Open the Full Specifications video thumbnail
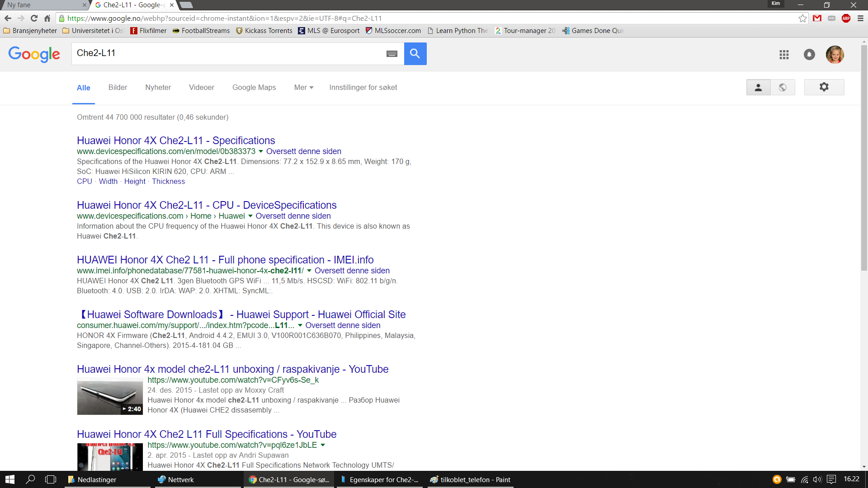Screen dimensions: 868x488 point(110,457)
